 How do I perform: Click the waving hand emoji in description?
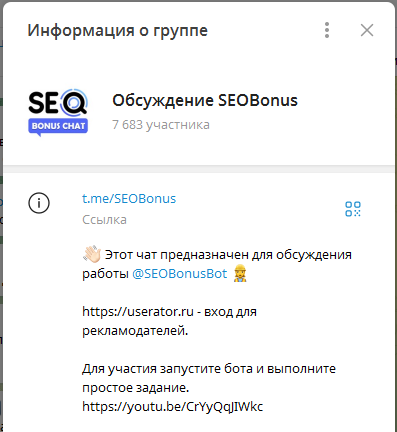pyautogui.click(x=92, y=254)
